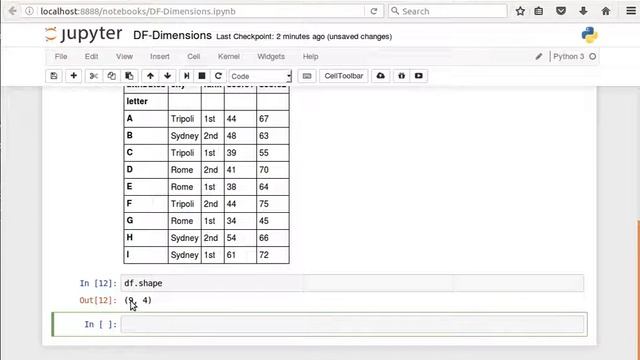This screenshot has height=360, width=640.
Task: Click the Last Checkpoint status text
Action: [304, 37]
